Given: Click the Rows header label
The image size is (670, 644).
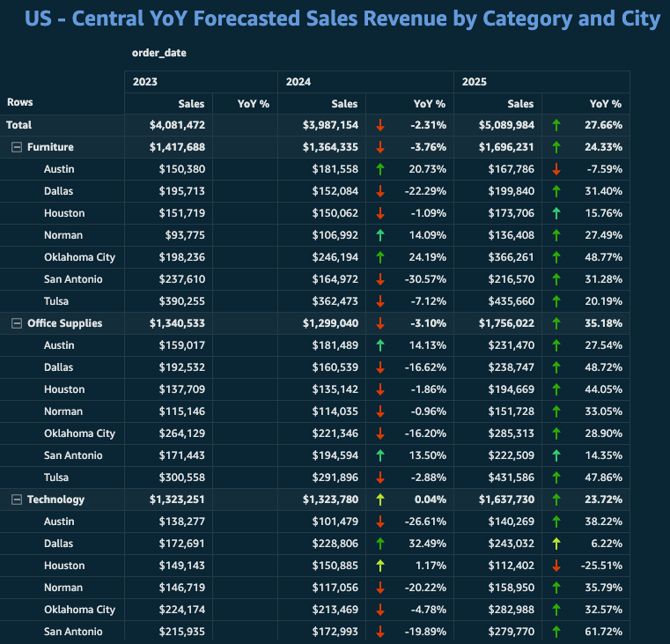Looking at the screenshot, I should [x=19, y=103].
